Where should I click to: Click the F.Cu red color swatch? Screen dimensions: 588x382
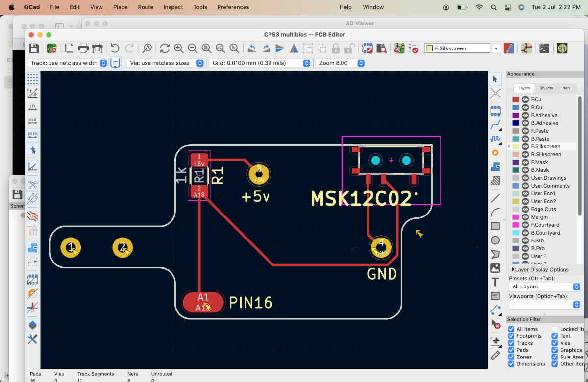coord(515,99)
